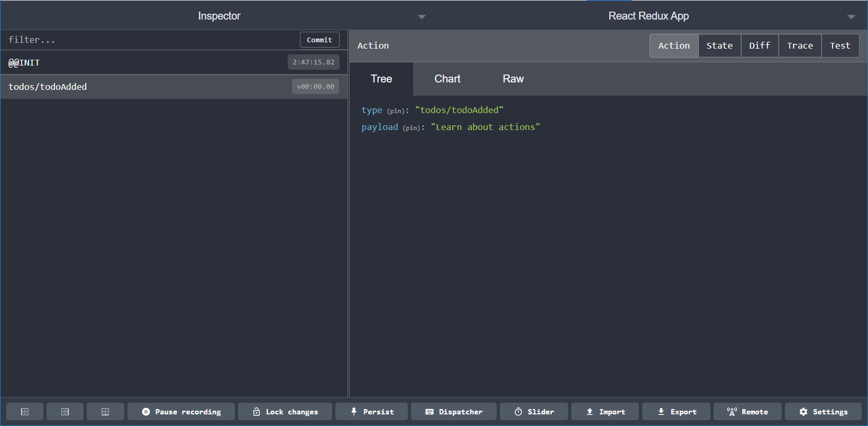The image size is (868, 426).
Task: Dock the monitor to the bottom
Action: click(x=105, y=412)
